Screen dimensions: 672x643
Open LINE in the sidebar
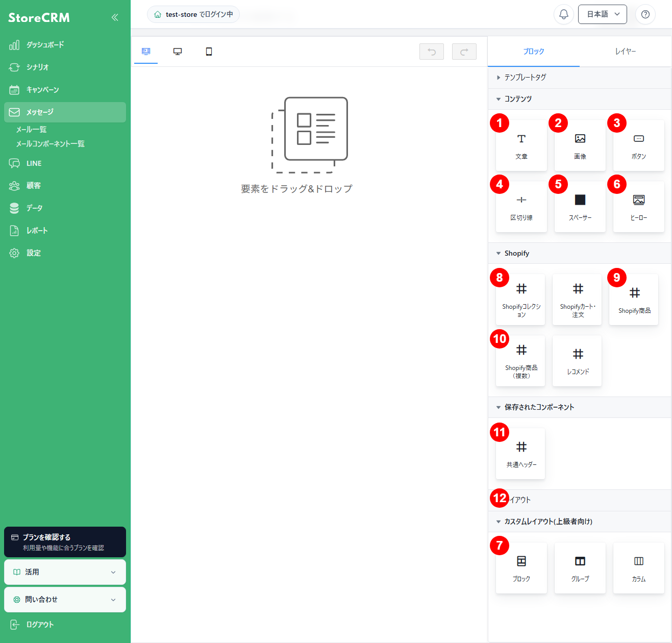coord(65,163)
